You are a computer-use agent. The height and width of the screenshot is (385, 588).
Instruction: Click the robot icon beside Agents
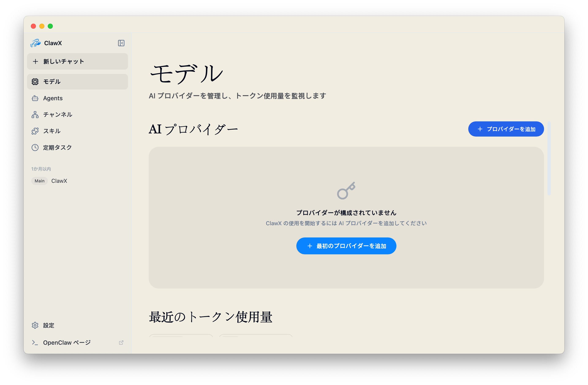click(35, 98)
